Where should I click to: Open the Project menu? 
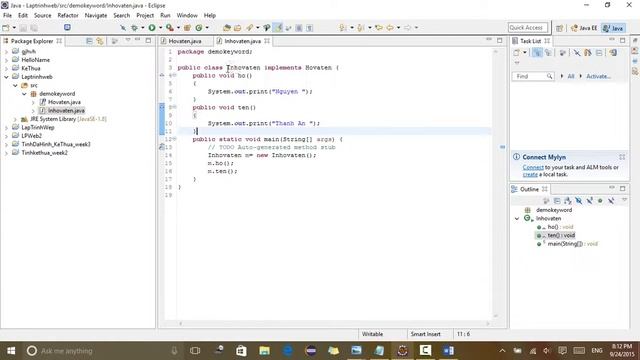[145, 16]
